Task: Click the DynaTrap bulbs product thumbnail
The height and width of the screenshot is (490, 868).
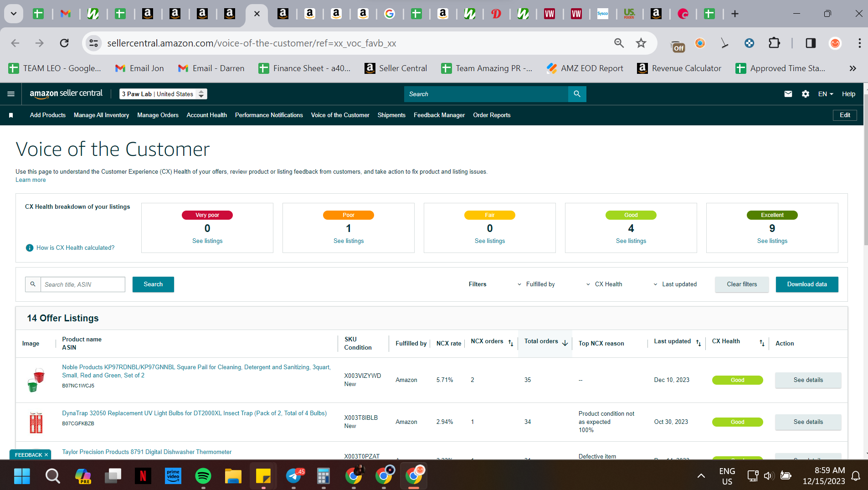Action: (x=36, y=422)
